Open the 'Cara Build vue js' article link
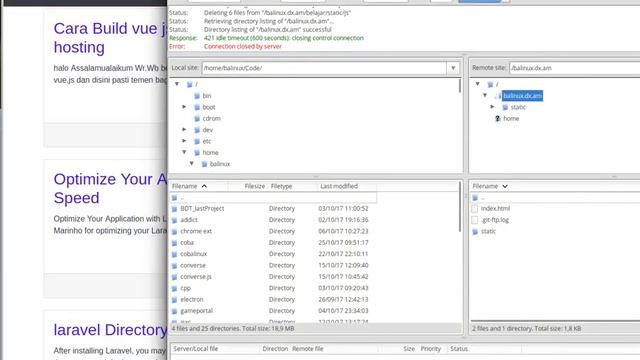Image resolution: width=640 pixels, height=360 pixels. click(110, 38)
